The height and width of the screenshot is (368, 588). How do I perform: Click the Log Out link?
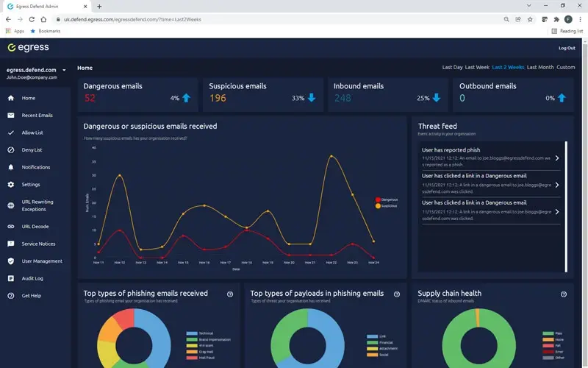[x=567, y=48]
